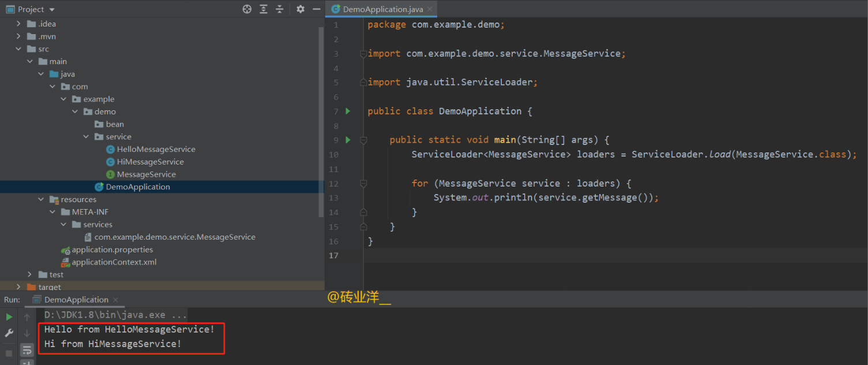The height and width of the screenshot is (365, 868).
Task: Expand all nodes in the Project tree
Action: coord(264,9)
